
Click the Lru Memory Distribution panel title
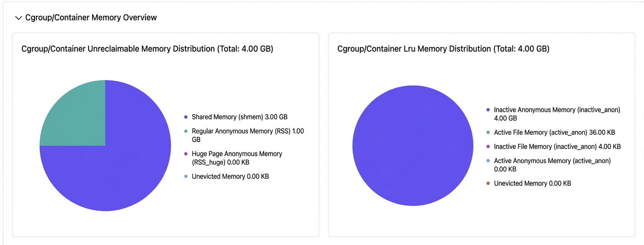[444, 49]
